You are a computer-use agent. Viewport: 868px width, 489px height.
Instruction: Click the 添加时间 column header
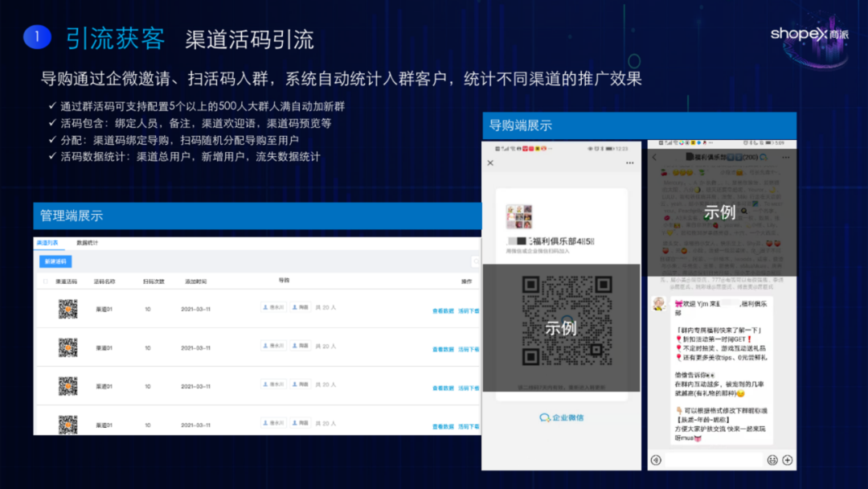[x=195, y=281]
